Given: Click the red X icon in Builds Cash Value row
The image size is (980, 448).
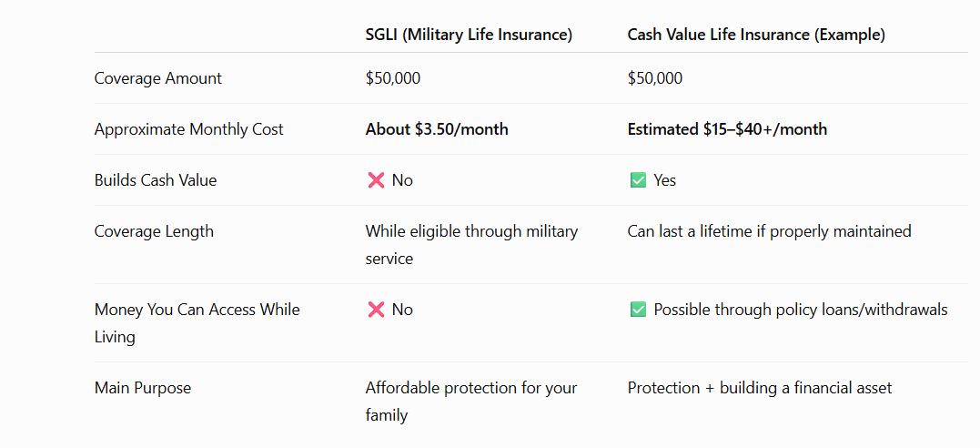Looking at the screenshot, I should pos(376,181).
